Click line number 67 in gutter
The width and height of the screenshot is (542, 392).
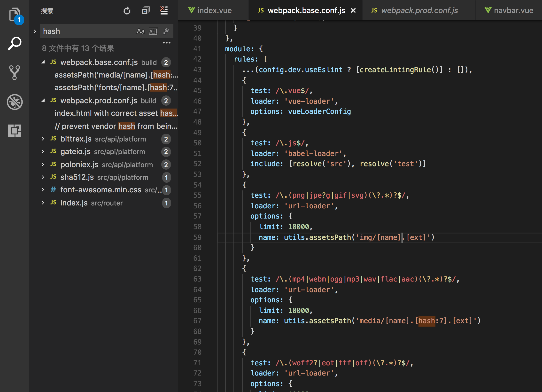(x=197, y=321)
